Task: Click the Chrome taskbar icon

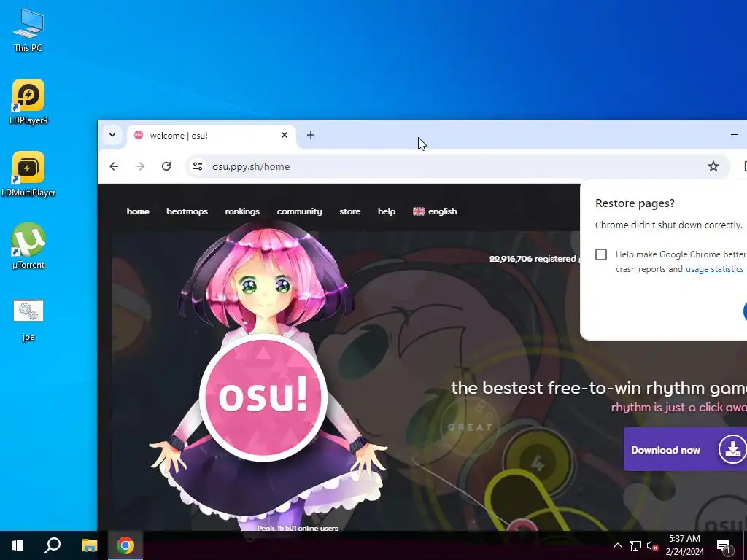Action: (x=125, y=545)
